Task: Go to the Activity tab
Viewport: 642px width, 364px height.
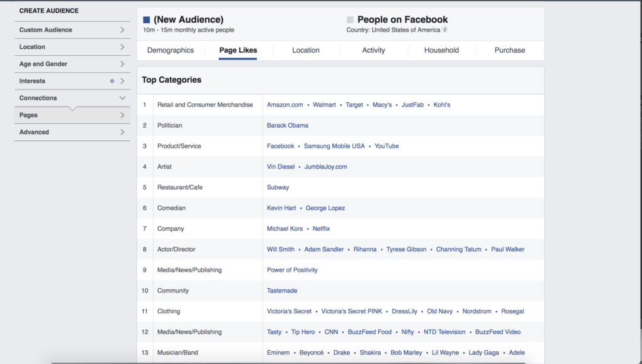Action: (x=374, y=50)
